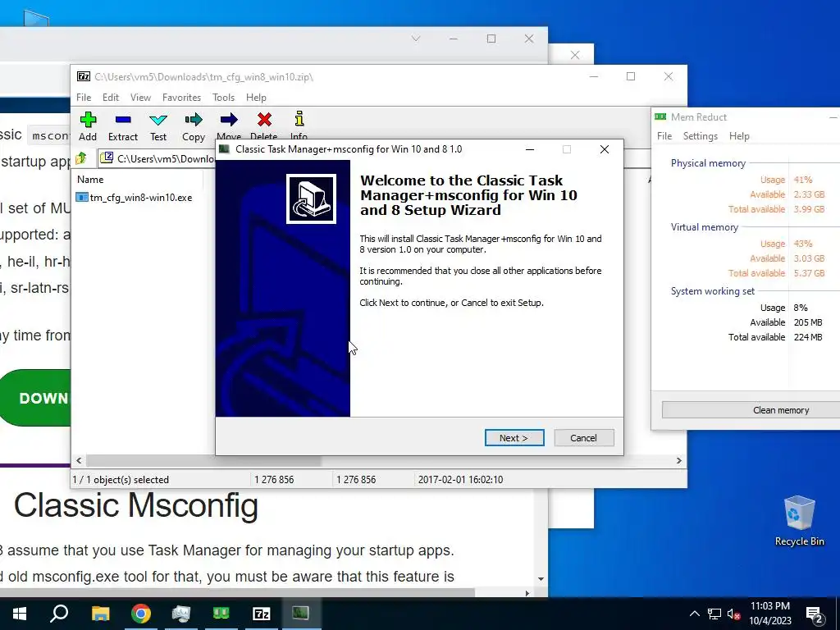The image size is (840, 630).
Task: Click the Extract toolbar icon in 7-Zip
Action: (x=123, y=126)
